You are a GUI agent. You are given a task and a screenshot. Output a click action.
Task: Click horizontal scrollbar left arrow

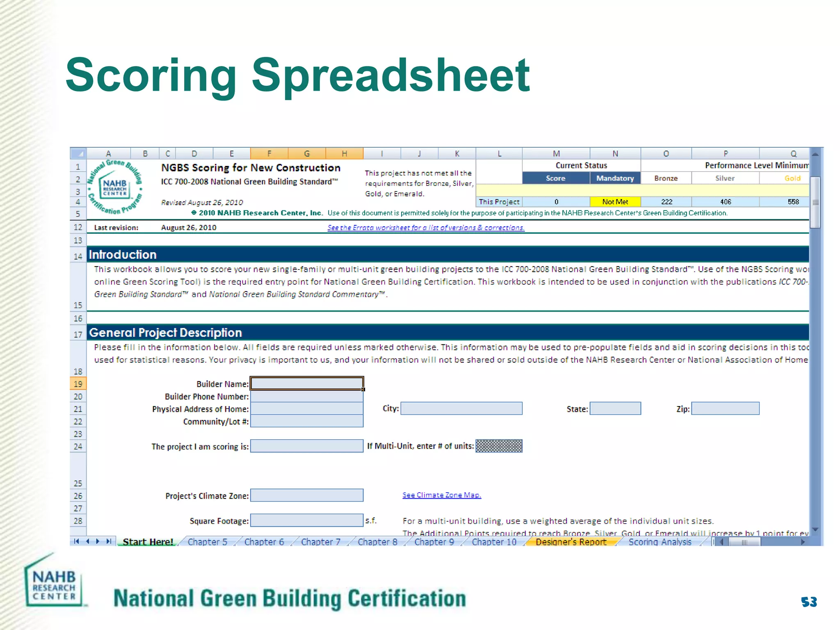click(722, 542)
